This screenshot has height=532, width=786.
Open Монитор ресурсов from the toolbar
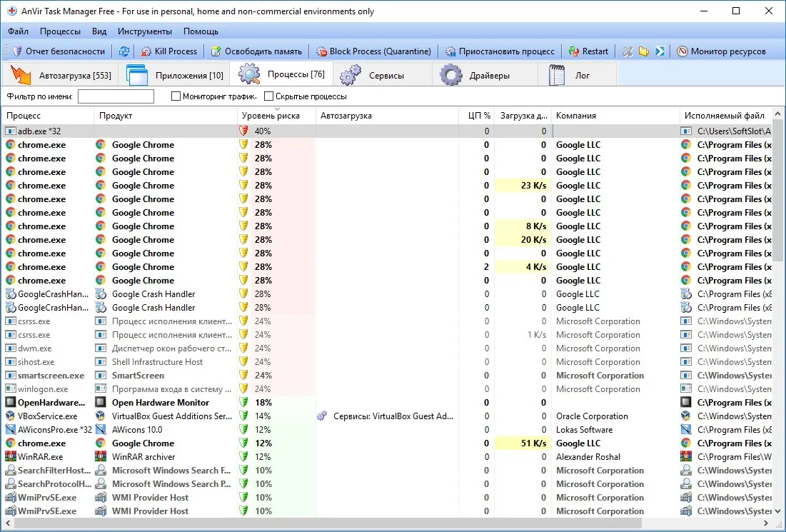(x=721, y=51)
